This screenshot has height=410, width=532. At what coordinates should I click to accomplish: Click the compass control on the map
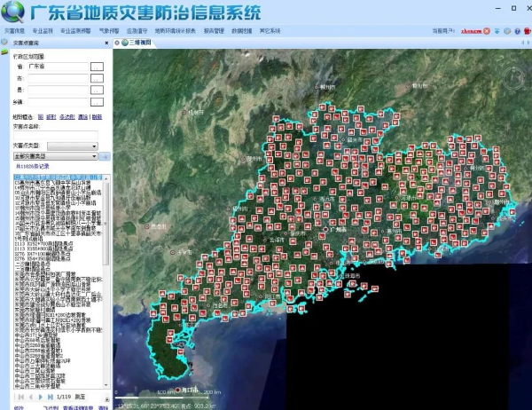pos(513,78)
